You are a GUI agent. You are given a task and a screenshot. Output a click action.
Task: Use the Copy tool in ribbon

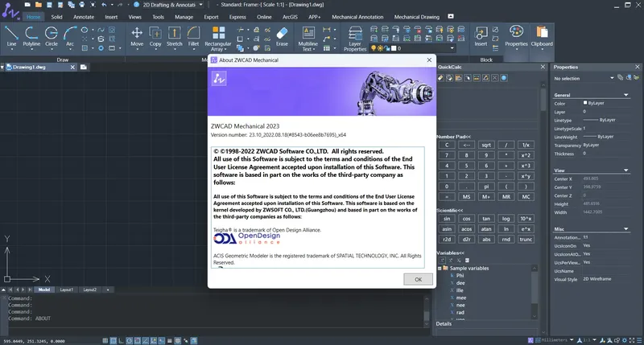click(x=155, y=36)
